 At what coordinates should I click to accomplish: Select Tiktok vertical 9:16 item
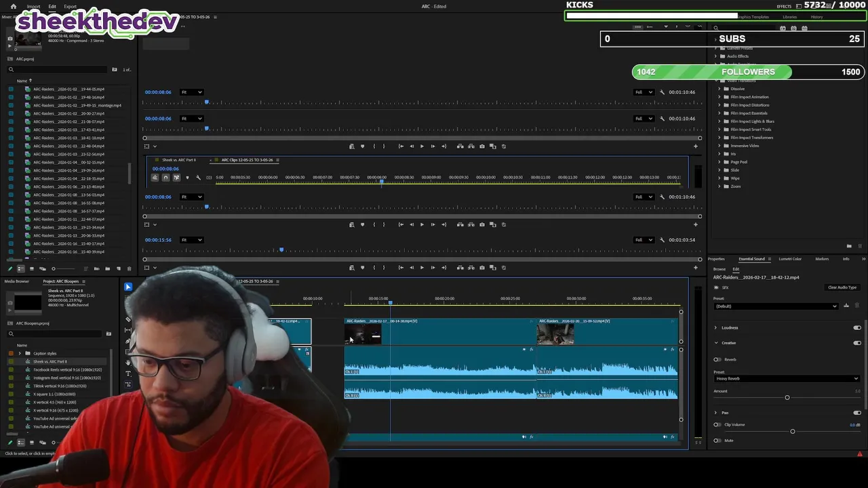(x=60, y=386)
